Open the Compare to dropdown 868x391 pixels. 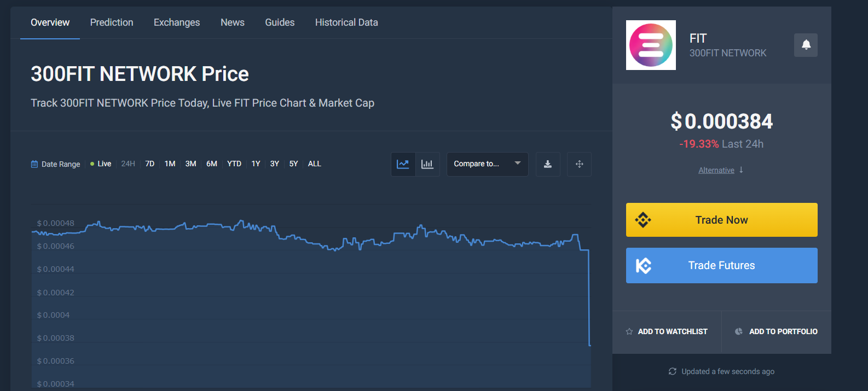[487, 164]
